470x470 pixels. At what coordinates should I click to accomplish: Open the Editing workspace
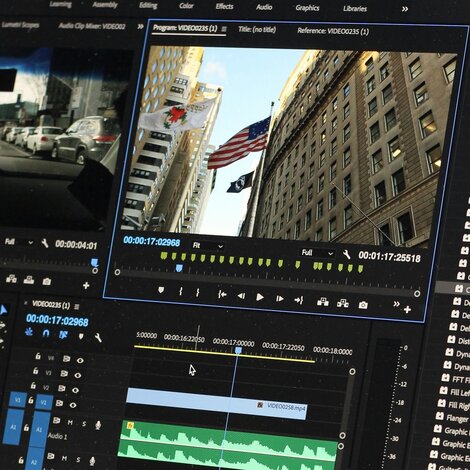click(x=148, y=5)
